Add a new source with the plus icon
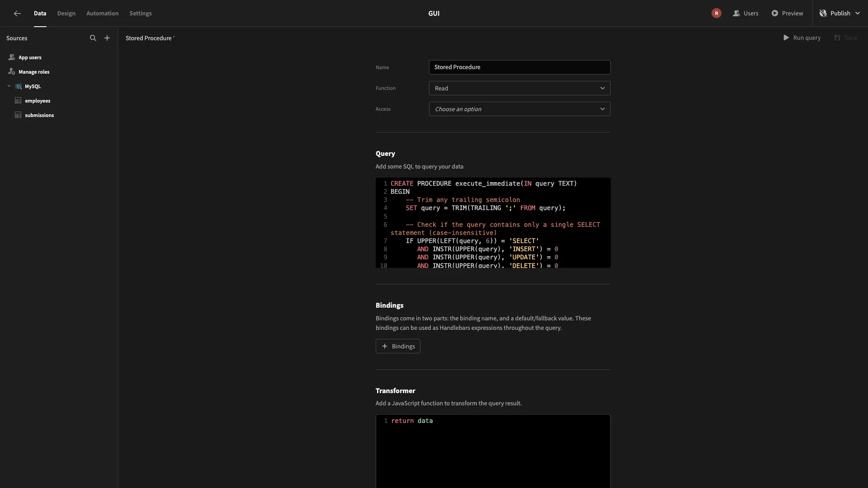This screenshot has height=488, width=868. click(x=107, y=38)
